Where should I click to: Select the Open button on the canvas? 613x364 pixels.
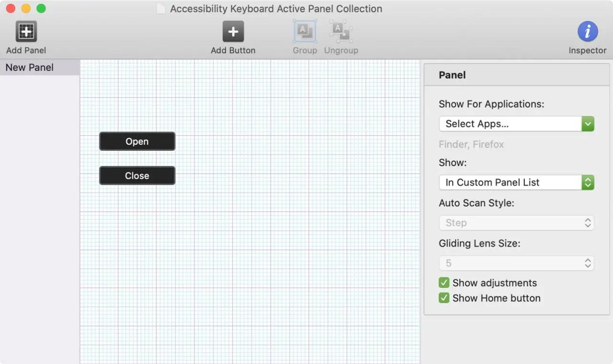tap(137, 141)
